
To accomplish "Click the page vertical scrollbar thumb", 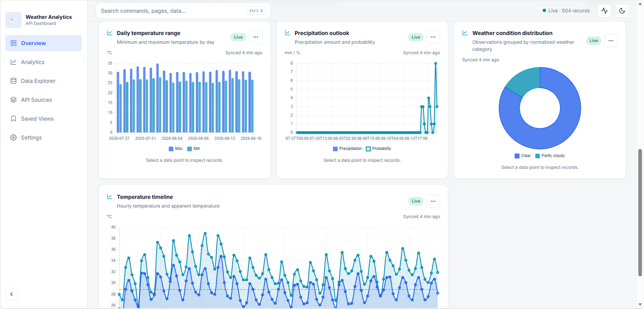I will [x=640, y=212].
